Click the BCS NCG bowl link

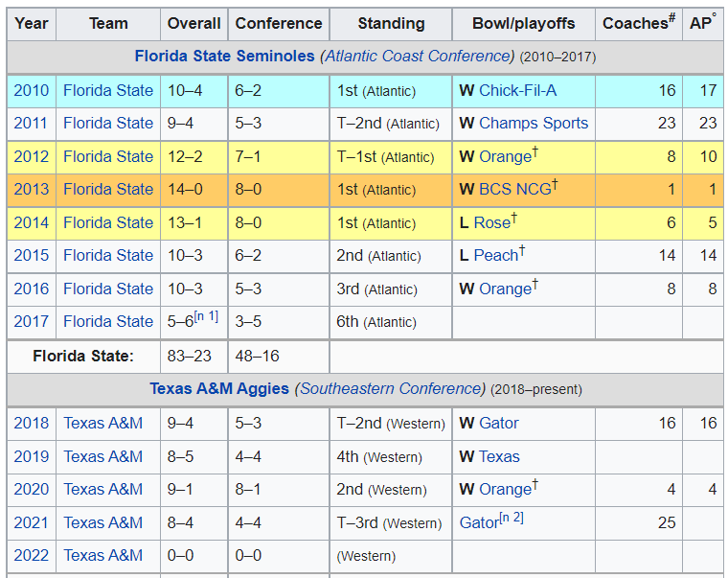515,190
